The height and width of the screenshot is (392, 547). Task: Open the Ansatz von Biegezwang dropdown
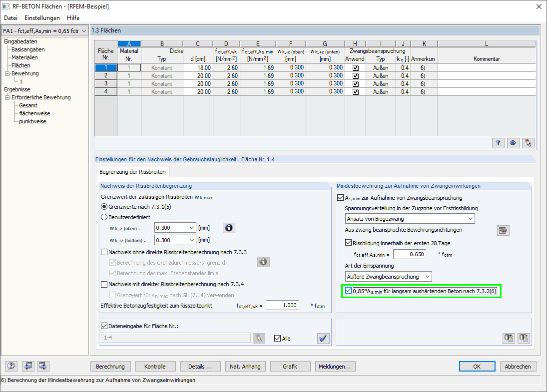click(410, 218)
